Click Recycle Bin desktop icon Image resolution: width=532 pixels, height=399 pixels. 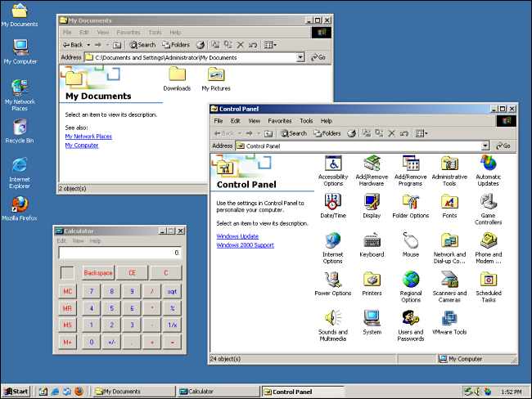pyautogui.click(x=20, y=131)
